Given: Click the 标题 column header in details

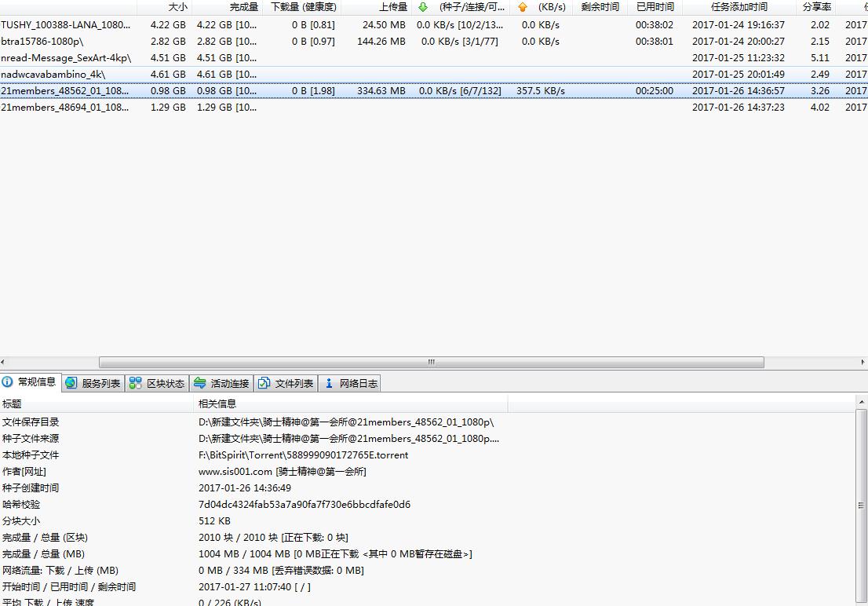Looking at the screenshot, I should point(12,403).
